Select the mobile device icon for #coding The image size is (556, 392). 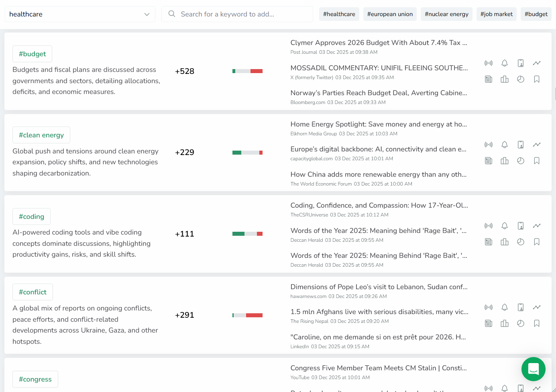521,226
